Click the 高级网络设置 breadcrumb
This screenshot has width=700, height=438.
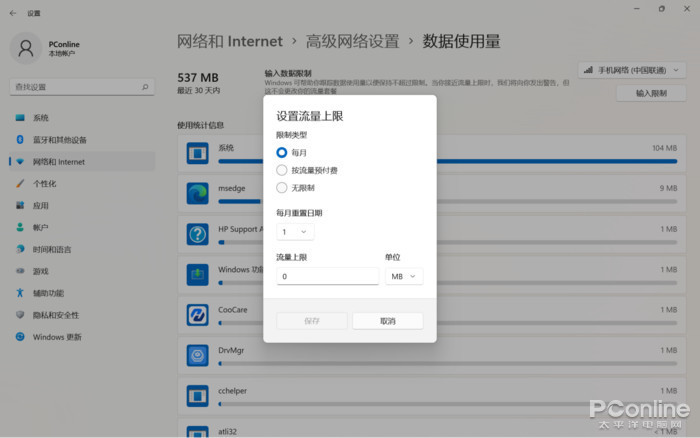click(352, 41)
